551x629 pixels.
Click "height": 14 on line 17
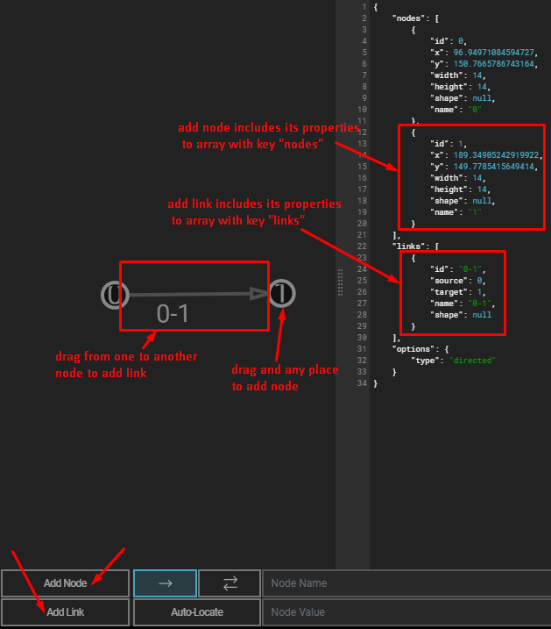(x=460, y=189)
